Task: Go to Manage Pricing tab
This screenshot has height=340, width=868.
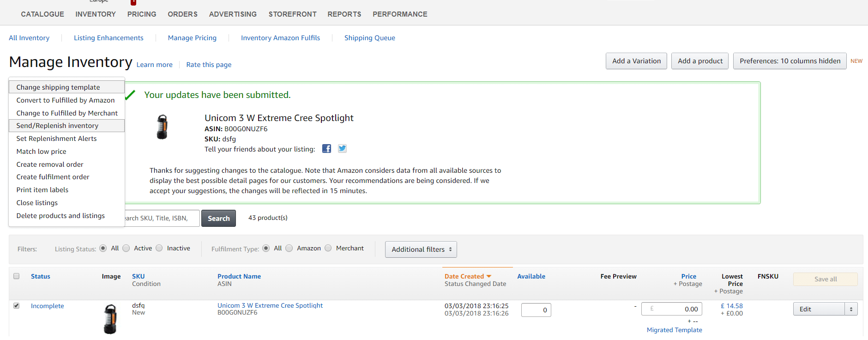Action: coord(192,38)
